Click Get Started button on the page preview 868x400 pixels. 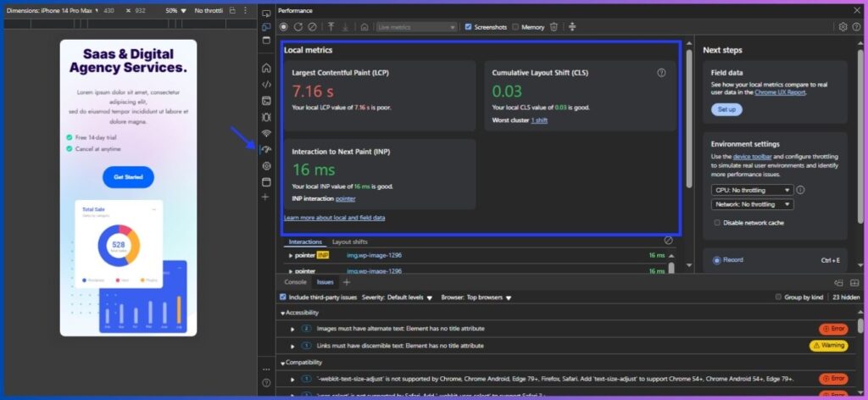128,177
